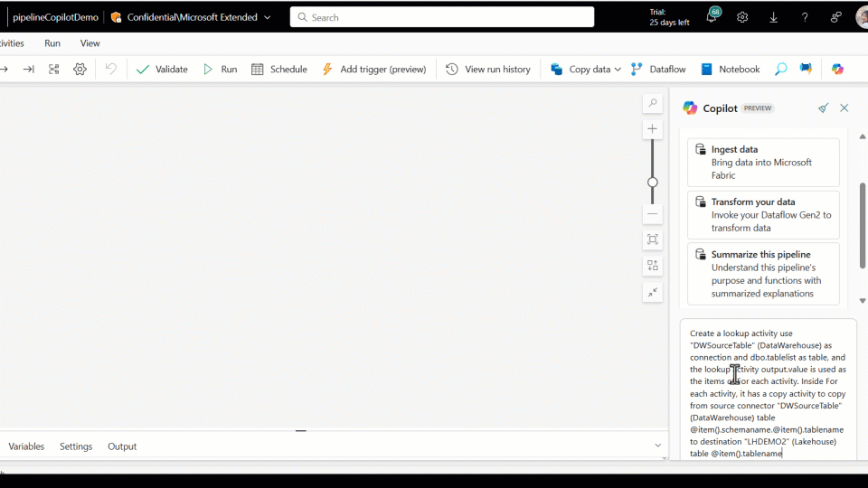Click the Trial 25 days left text
Viewport: 868px width, 488px height.
coord(669,17)
